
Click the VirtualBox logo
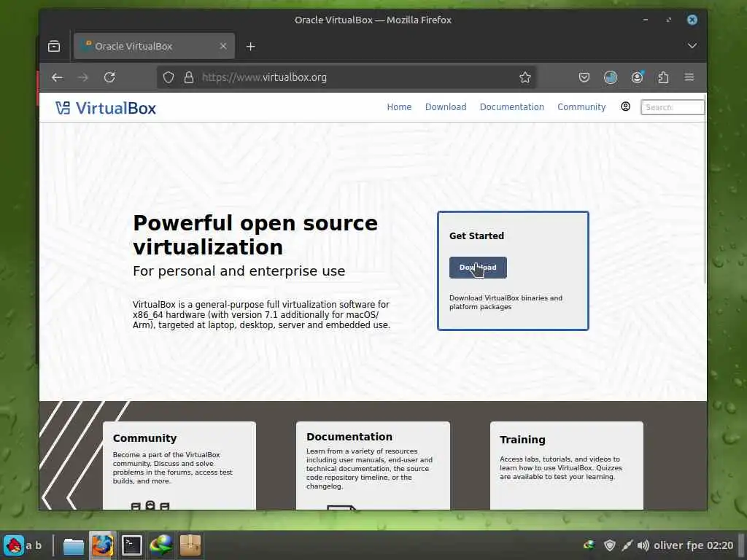106,108
